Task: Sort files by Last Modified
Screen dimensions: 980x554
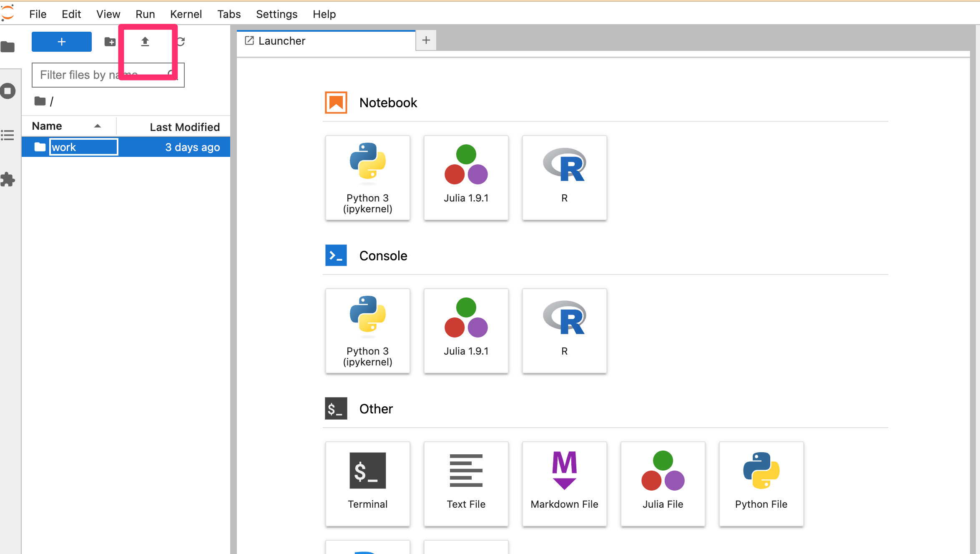Action: [x=184, y=127]
